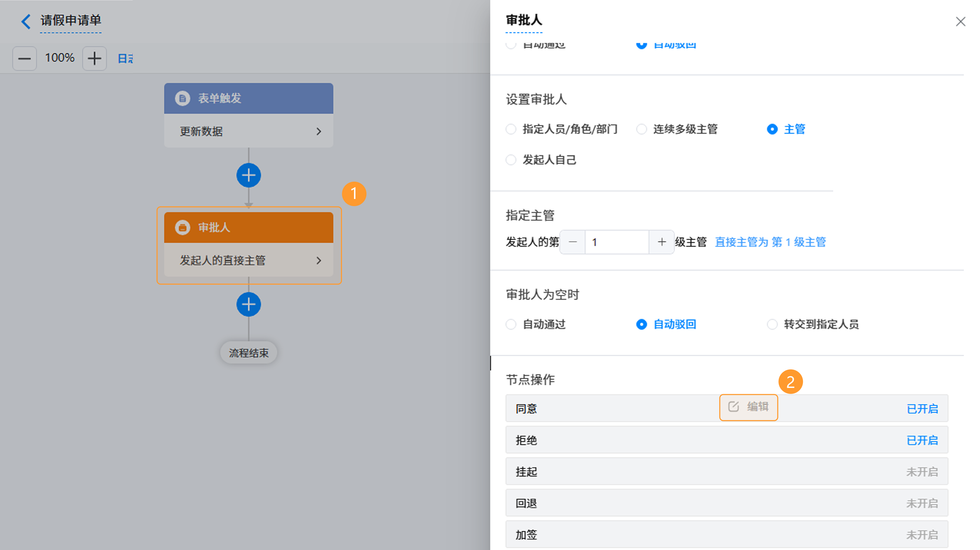Close the 审批人 settings panel
The width and height of the screenshot is (980, 550).
click(x=960, y=22)
